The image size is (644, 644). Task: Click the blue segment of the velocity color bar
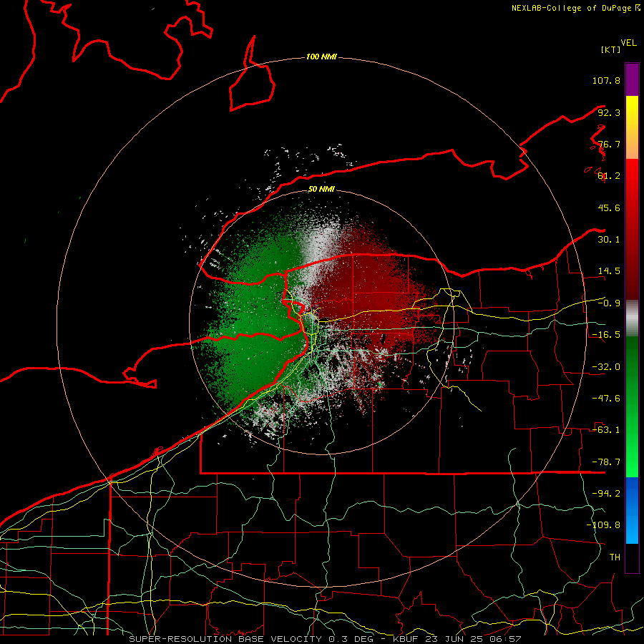632,510
